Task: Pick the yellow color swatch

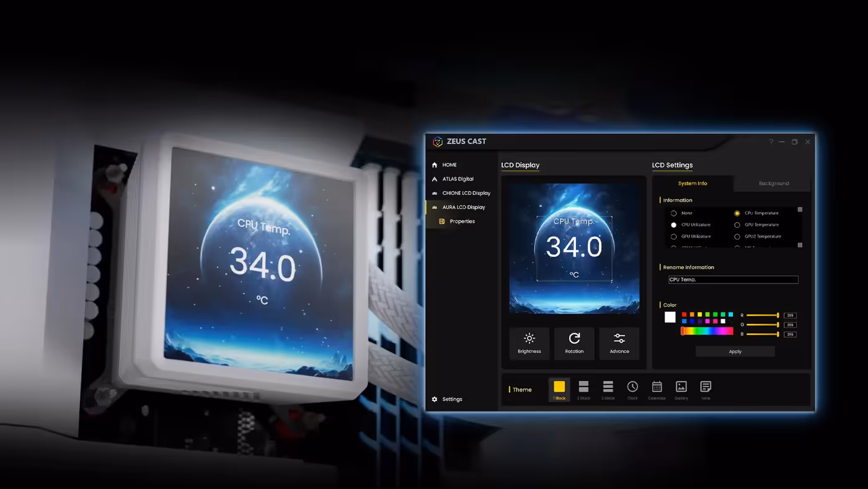Action: (700, 315)
